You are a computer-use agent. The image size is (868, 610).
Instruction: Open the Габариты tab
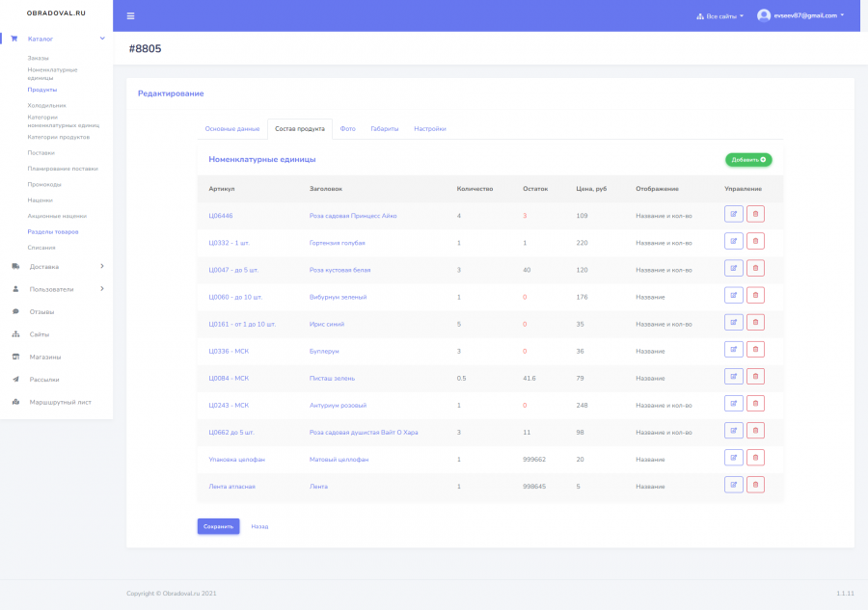(x=385, y=129)
